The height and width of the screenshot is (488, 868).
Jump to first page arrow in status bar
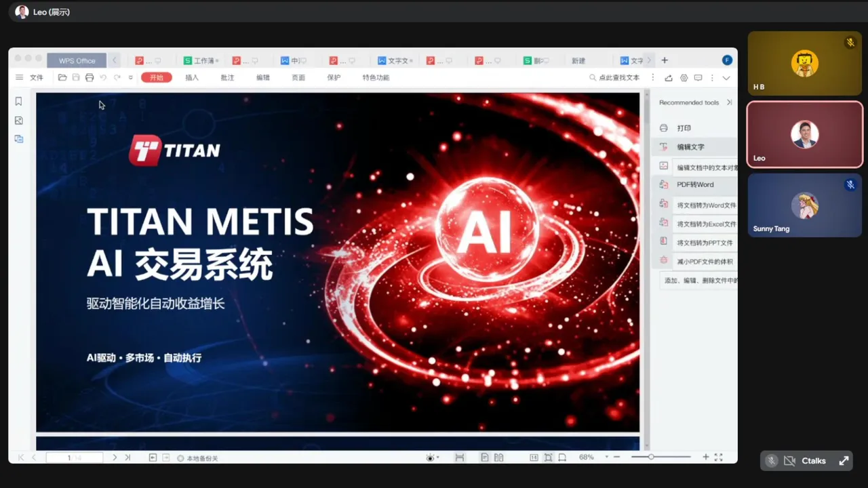tap(21, 457)
